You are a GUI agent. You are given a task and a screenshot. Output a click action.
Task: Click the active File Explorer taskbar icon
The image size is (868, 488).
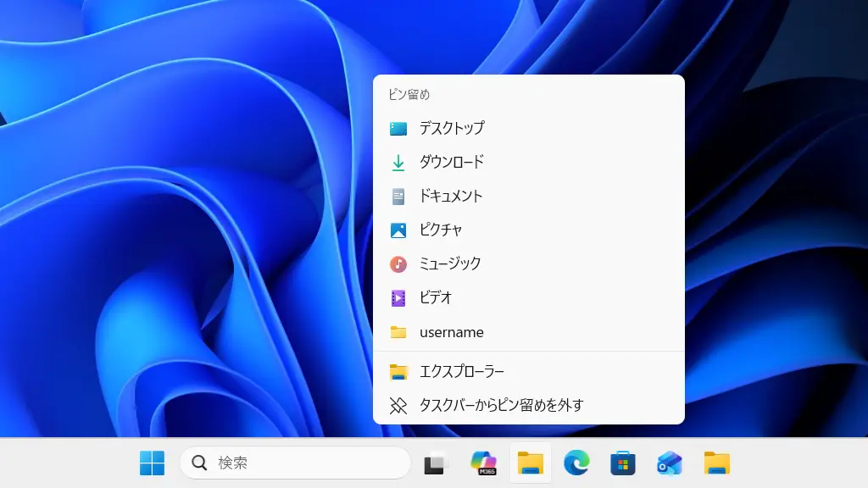pos(530,463)
